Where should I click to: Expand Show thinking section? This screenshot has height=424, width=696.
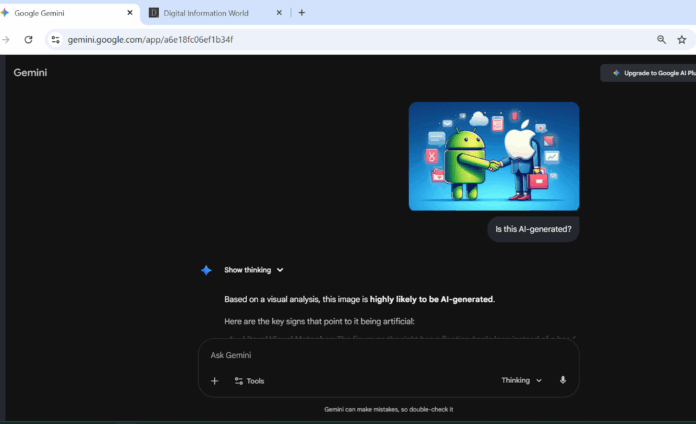point(253,270)
